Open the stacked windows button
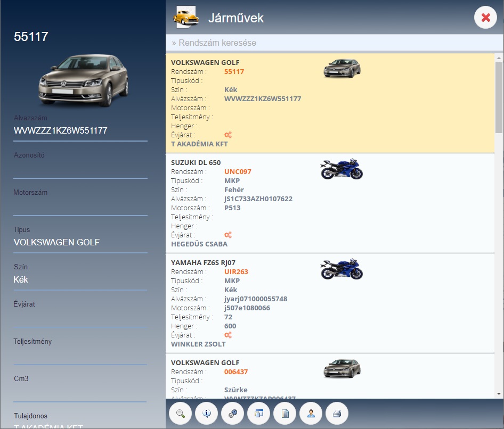The width and height of the screenshot is (504, 429). (259, 413)
